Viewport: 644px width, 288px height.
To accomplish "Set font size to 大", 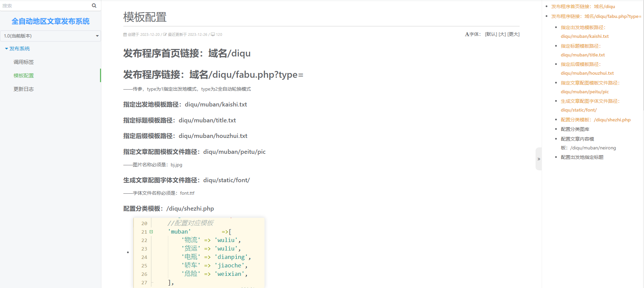I will tap(502, 34).
